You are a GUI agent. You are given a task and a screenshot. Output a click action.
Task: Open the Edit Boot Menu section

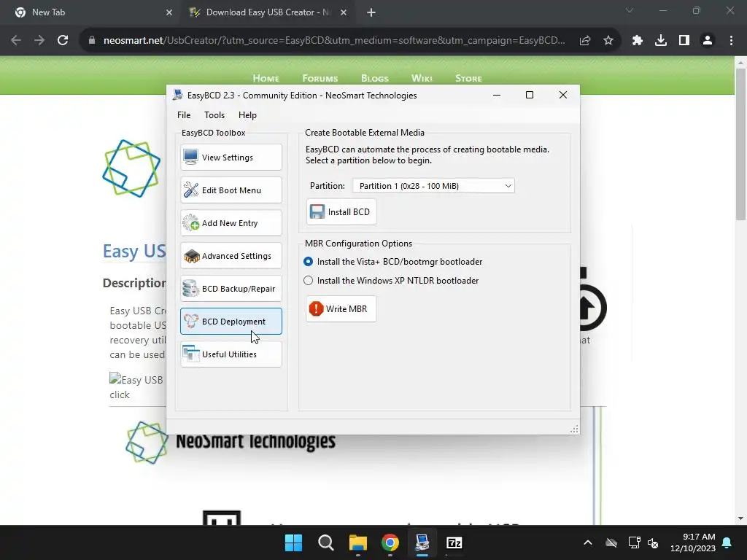click(x=231, y=190)
